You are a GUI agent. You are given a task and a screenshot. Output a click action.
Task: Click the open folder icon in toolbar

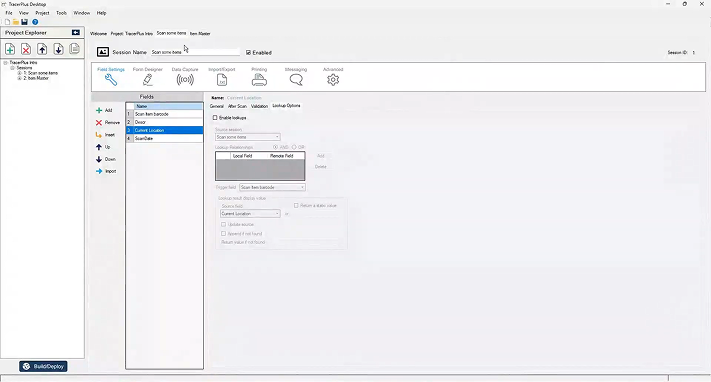coord(16,22)
